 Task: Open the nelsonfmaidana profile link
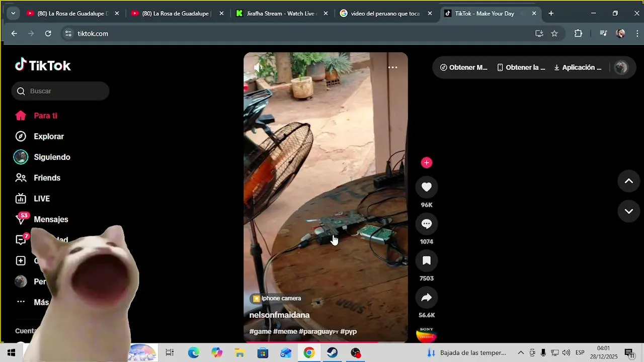click(x=279, y=315)
